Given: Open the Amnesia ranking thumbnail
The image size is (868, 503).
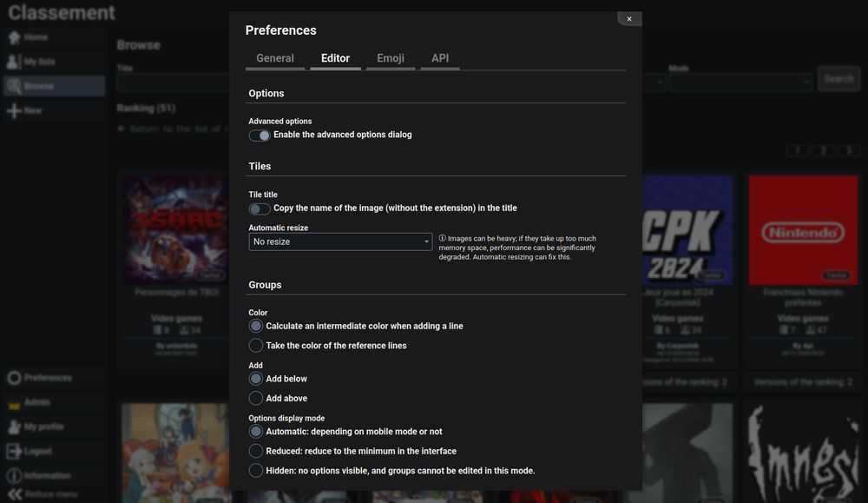Looking at the screenshot, I should 803,453.
